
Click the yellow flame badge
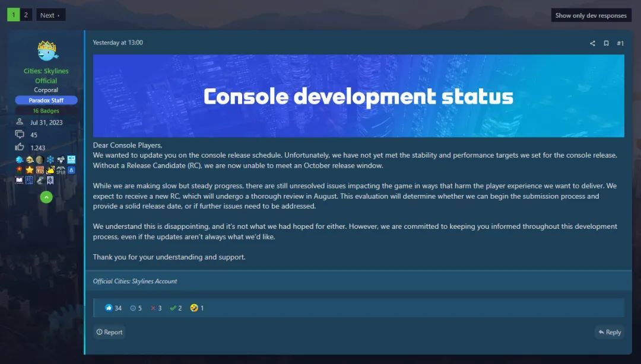click(50, 170)
